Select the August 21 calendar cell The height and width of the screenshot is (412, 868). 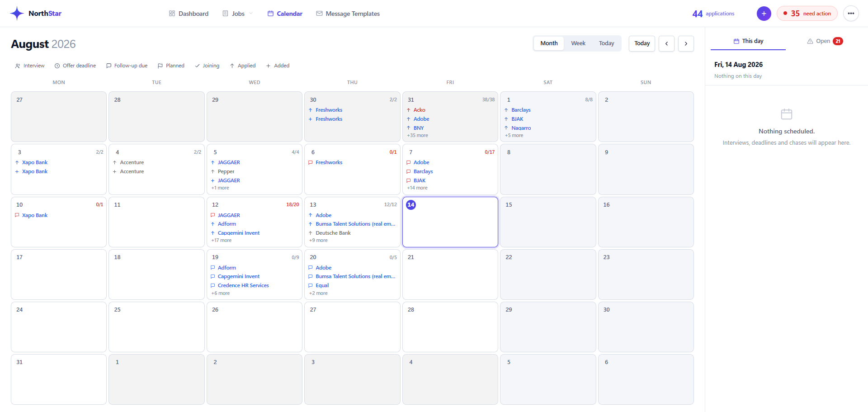coord(450,275)
